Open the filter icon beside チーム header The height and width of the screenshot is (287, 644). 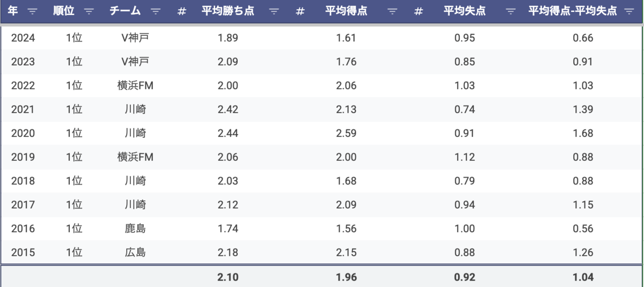pos(156,11)
